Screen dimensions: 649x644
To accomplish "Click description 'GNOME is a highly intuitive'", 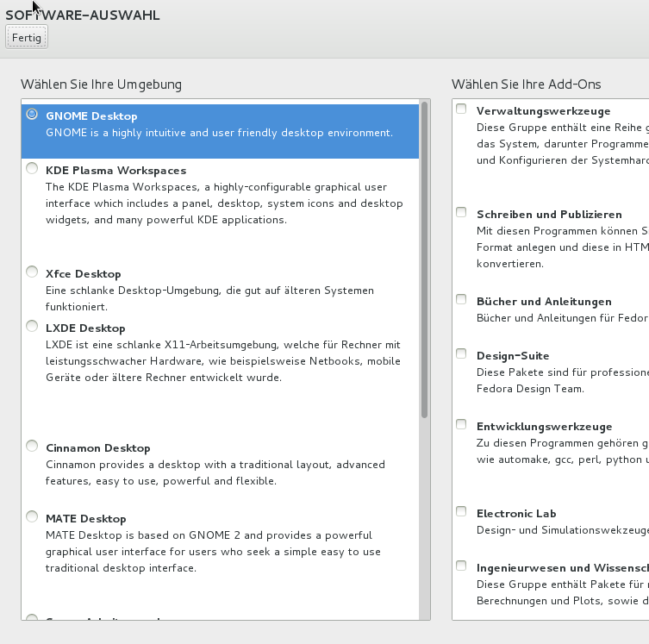I will point(219,133).
